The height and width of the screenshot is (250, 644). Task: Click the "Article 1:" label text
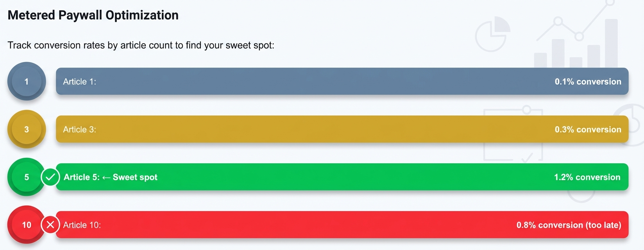tap(79, 82)
